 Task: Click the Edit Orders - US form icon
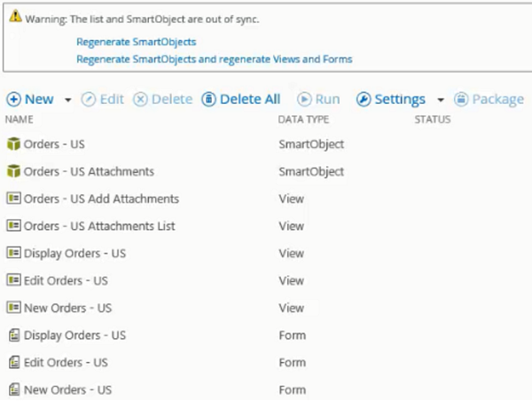pos(14,362)
